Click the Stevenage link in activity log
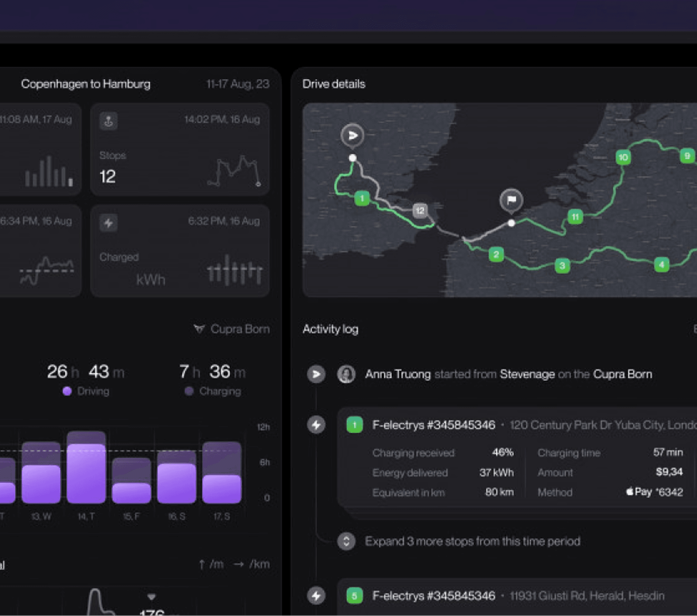The width and height of the screenshot is (697, 616). 527,374
